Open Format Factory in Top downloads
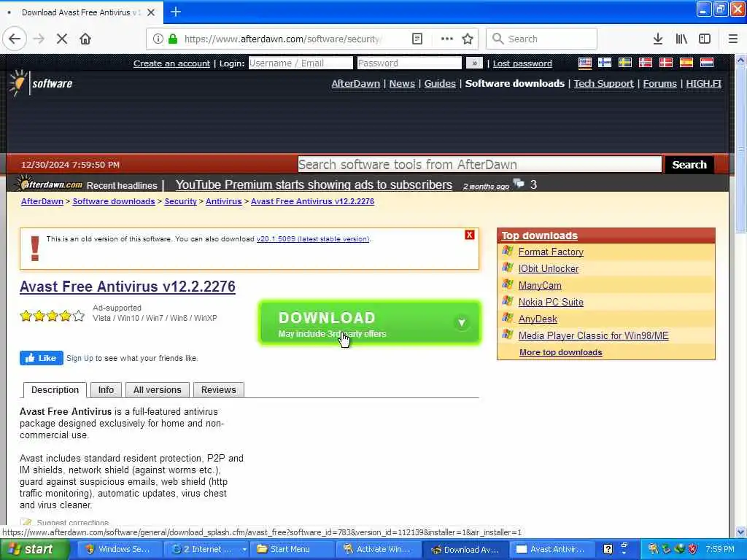747x560 pixels. coord(551,252)
